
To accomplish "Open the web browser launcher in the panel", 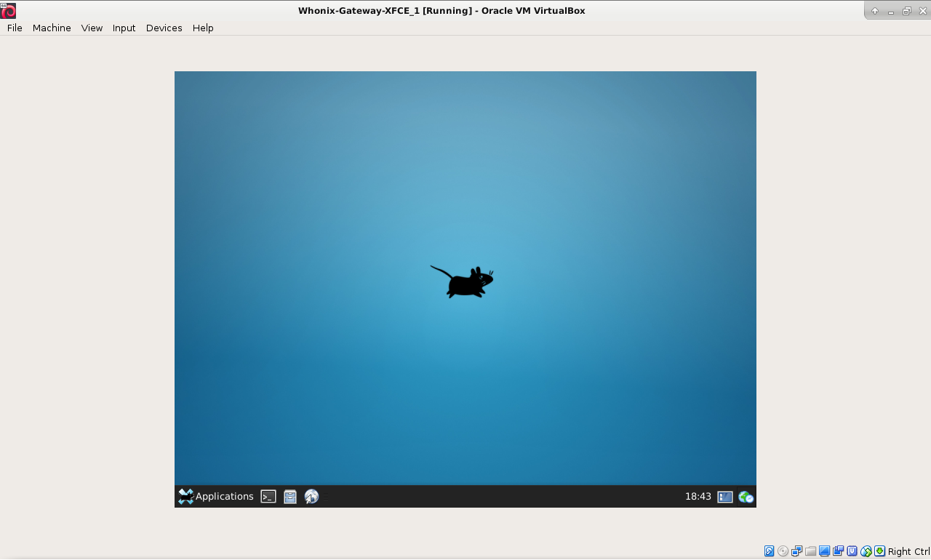I will (311, 497).
